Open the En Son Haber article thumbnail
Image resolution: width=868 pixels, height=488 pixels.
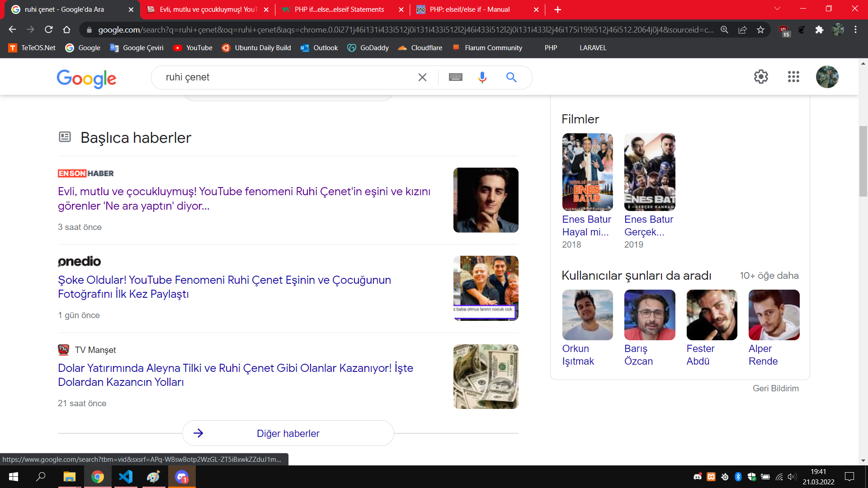pyautogui.click(x=486, y=200)
